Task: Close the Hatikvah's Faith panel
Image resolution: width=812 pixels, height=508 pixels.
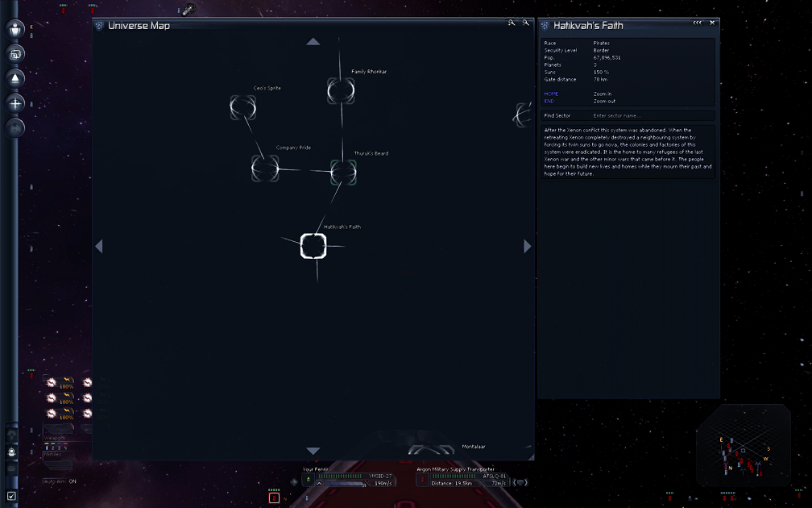Action: (x=712, y=23)
